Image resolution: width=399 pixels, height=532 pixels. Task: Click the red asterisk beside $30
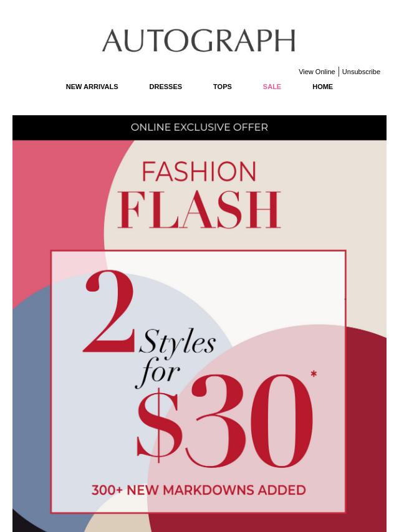point(314,374)
